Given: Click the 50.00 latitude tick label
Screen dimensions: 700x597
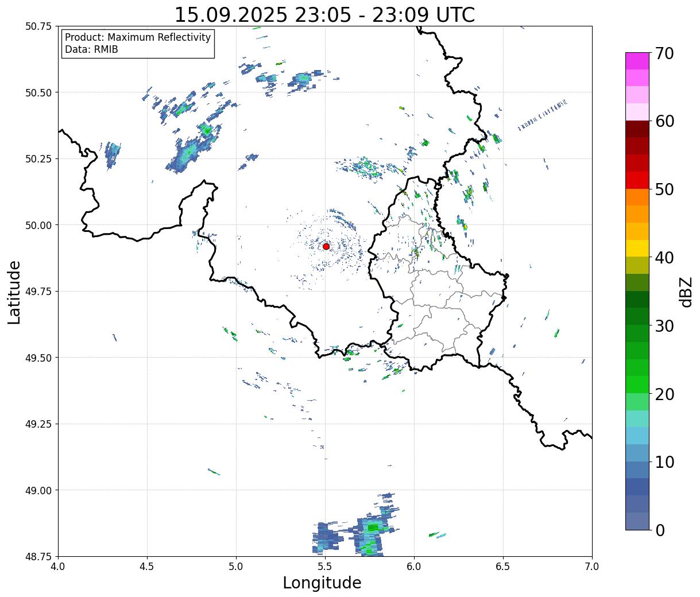Looking at the screenshot, I should [38, 225].
